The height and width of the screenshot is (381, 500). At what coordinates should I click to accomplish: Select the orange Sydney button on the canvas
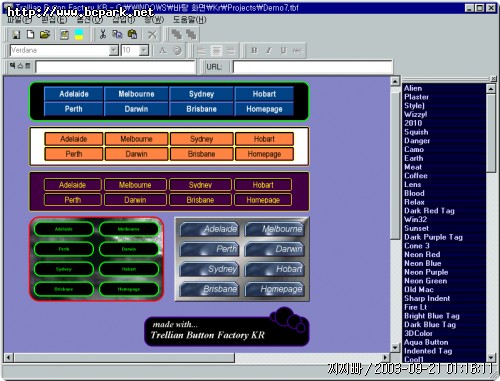[x=201, y=139]
